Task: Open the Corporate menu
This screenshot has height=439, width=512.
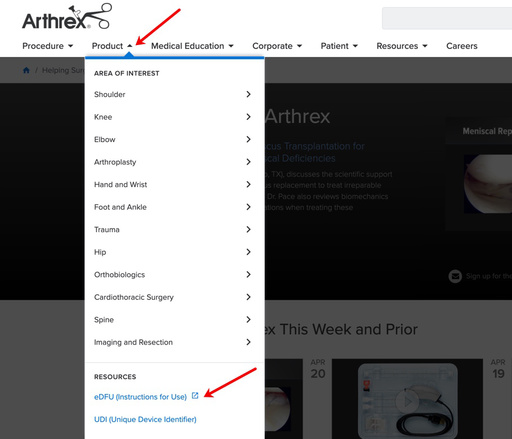Action: click(277, 46)
